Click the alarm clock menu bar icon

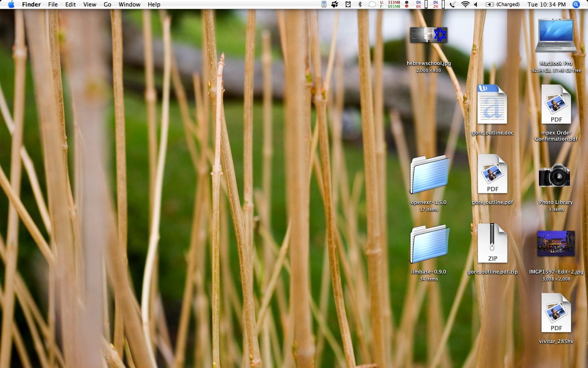click(348, 4)
